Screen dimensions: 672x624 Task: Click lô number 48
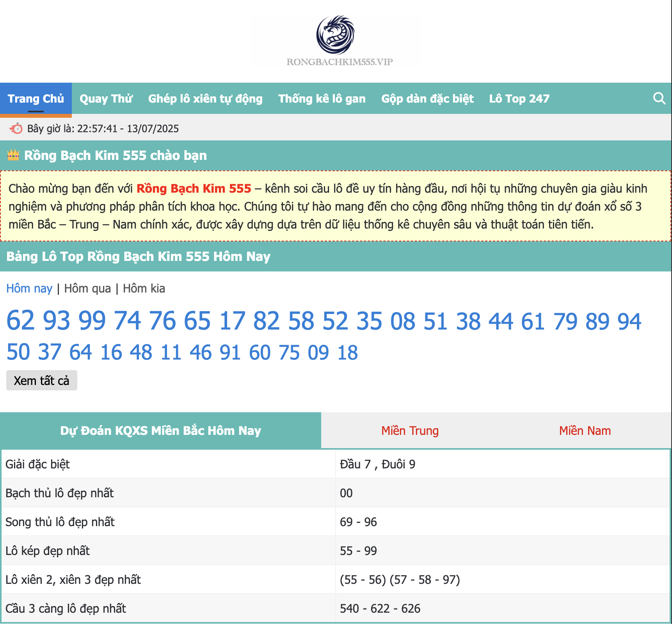click(141, 352)
